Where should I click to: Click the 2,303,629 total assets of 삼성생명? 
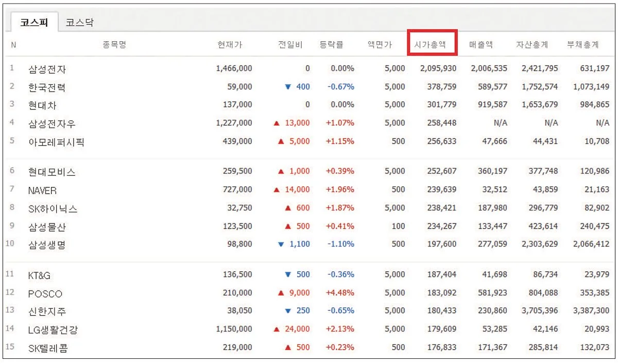539,244
